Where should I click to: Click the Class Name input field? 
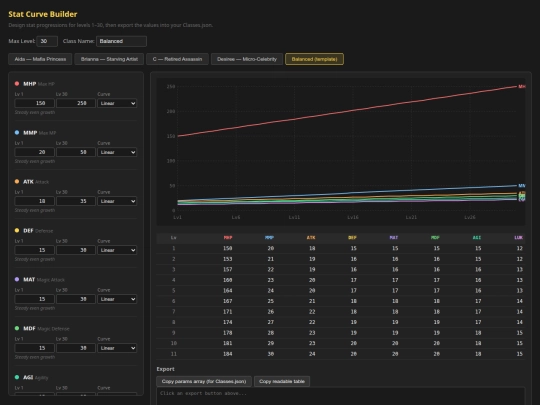121,41
